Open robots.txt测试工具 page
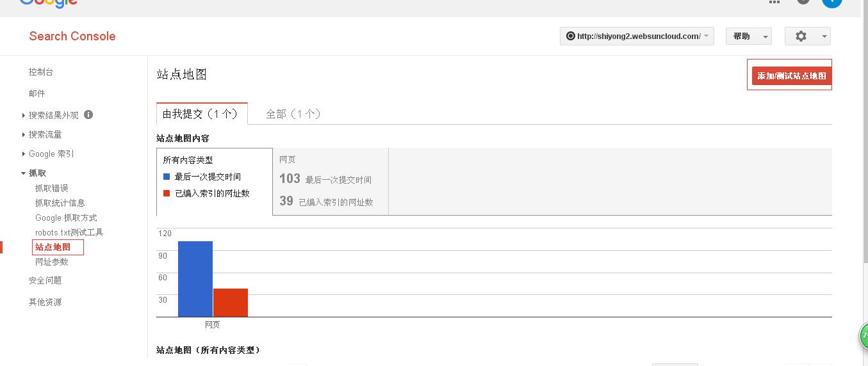The image size is (868, 366). coord(69,232)
